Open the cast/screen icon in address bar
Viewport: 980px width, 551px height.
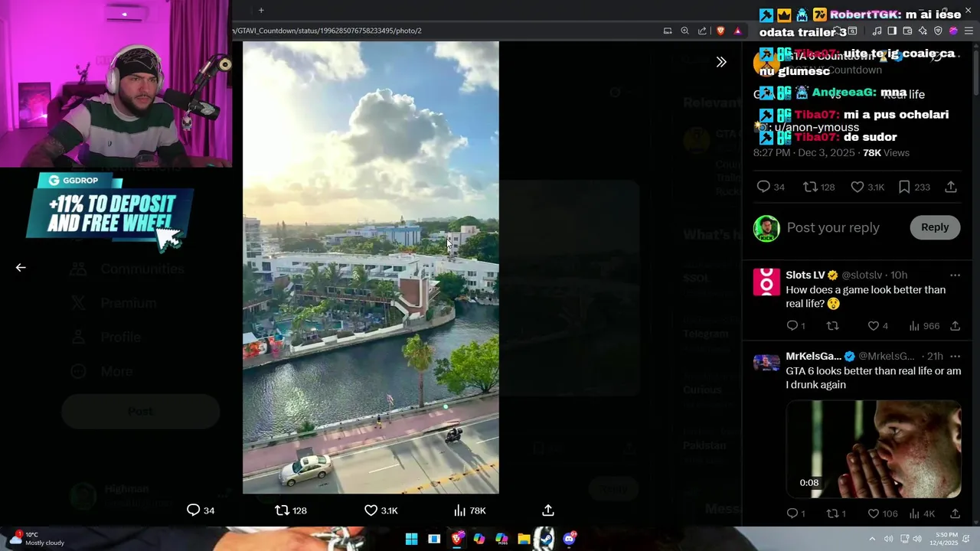[x=668, y=31]
